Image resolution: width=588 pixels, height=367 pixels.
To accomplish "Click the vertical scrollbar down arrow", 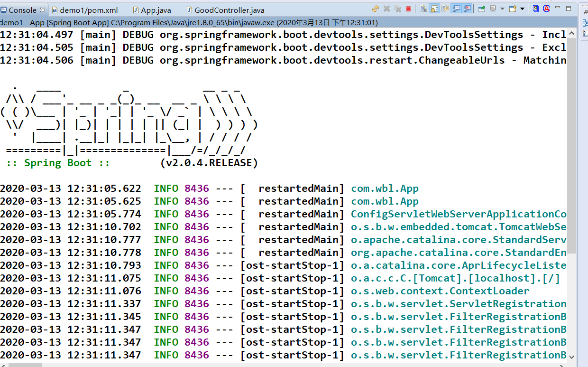I will [572, 357].
